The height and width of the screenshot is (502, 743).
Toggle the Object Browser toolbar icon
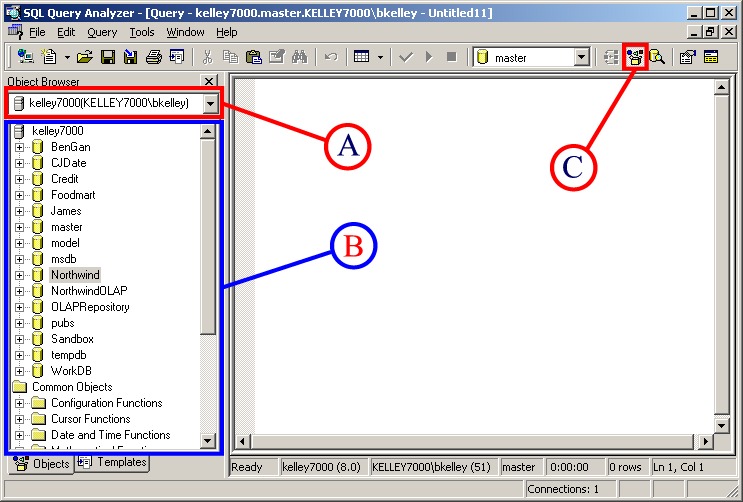coord(634,57)
